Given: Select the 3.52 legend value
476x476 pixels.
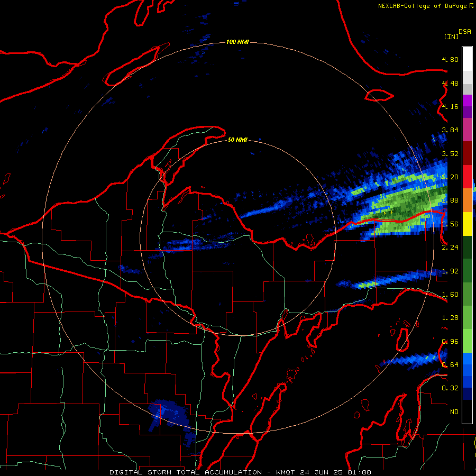Looking at the screenshot, I should tap(450, 153).
